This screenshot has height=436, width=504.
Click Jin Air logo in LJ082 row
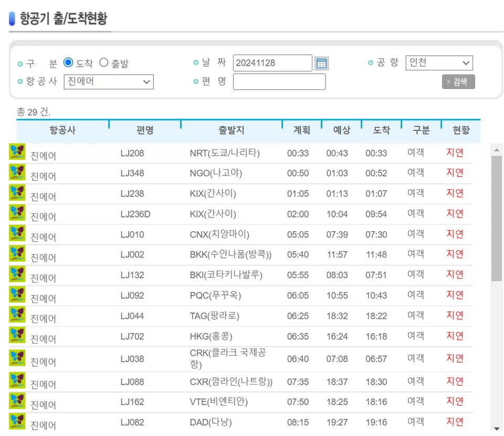coord(17,421)
